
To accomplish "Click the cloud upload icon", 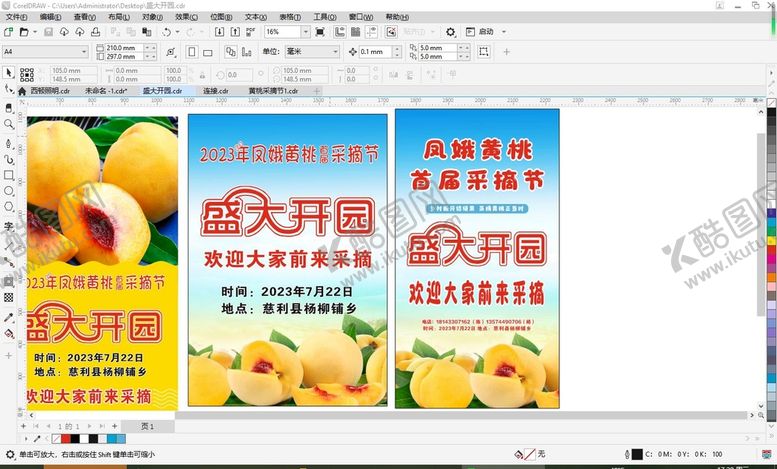I will 80,32.
